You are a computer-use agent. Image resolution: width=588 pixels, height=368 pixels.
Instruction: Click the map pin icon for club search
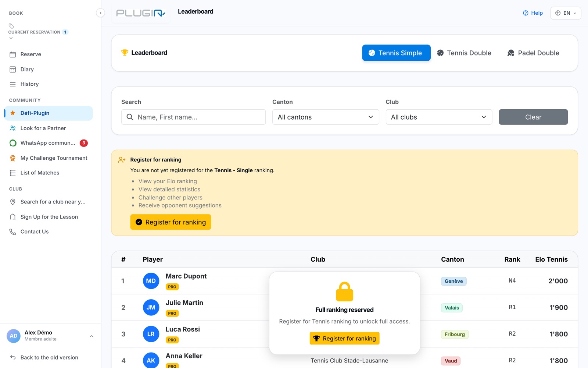click(13, 202)
